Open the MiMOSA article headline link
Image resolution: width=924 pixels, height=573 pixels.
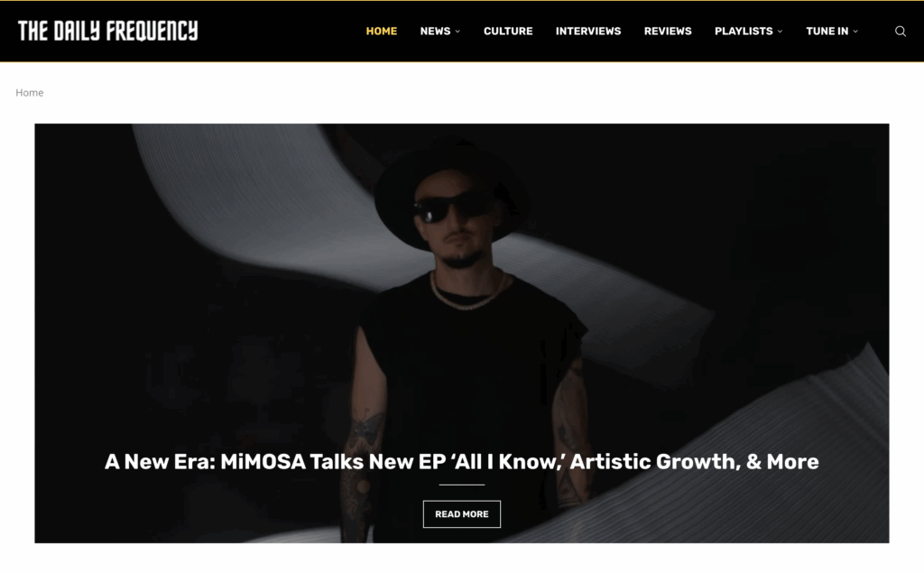click(x=462, y=462)
